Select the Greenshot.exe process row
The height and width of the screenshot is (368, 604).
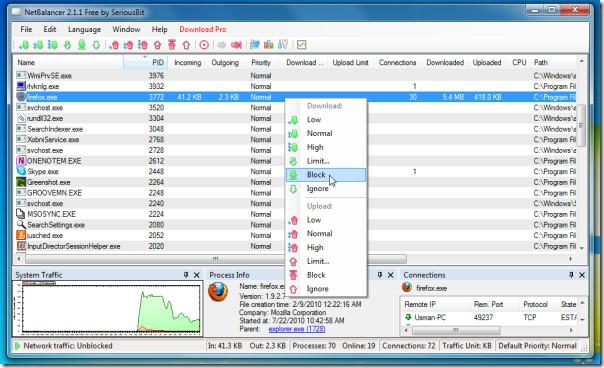(295, 182)
